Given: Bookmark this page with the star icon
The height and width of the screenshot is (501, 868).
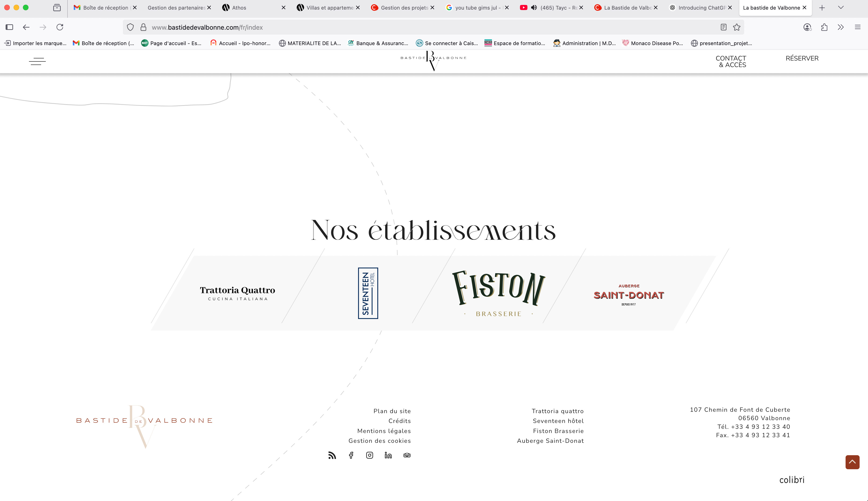Looking at the screenshot, I should 737,27.
